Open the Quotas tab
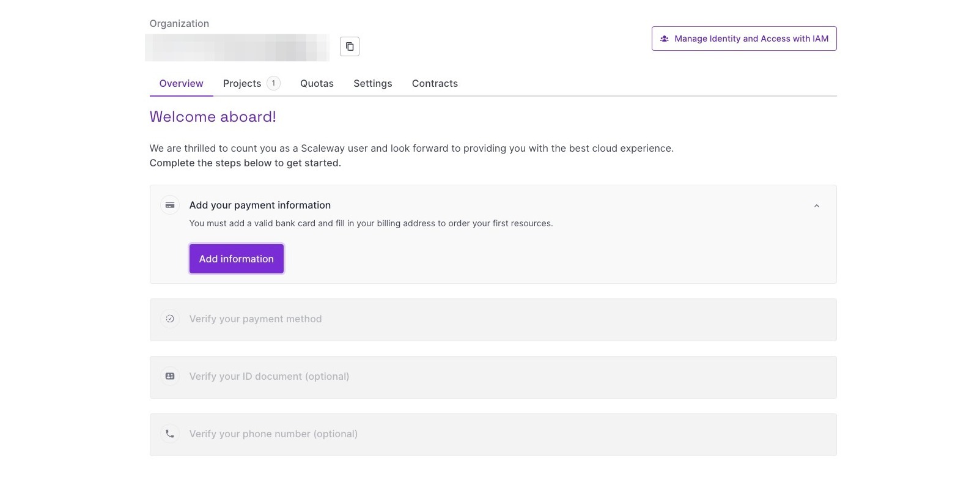 (x=317, y=83)
